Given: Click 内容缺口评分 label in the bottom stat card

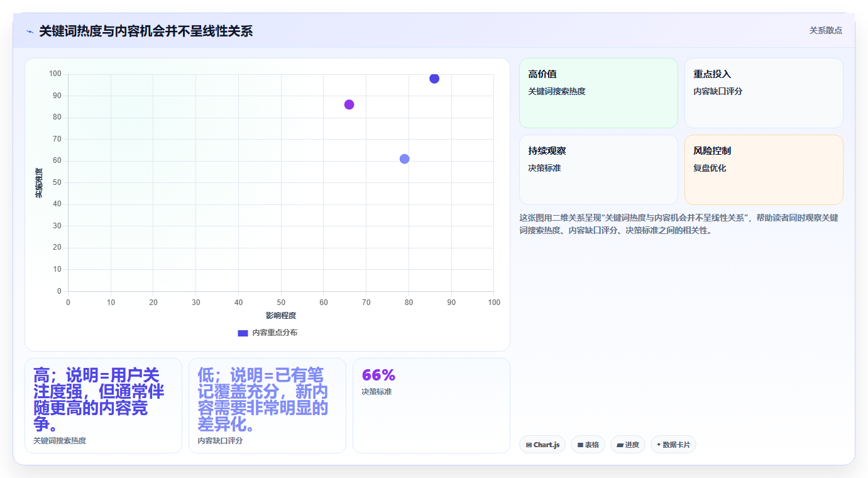Looking at the screenshot, I should (220, 441).
